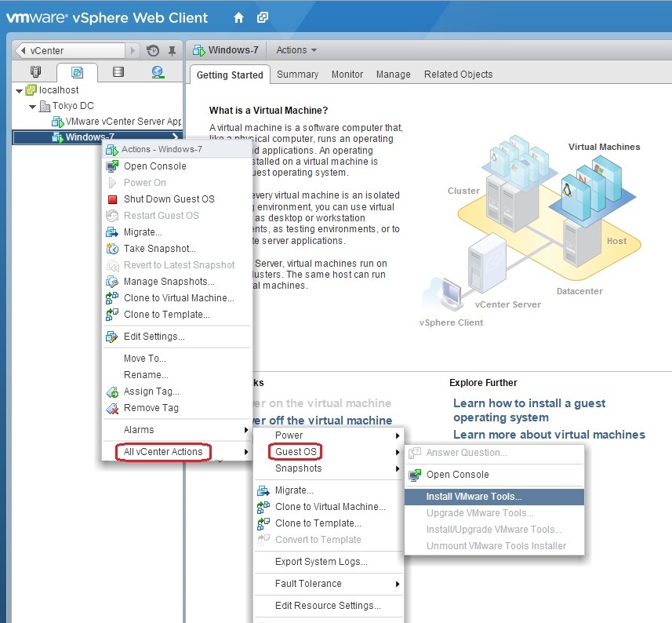Open the Manage tab
This screenshot has height=623, width=672.
point(394,75)
